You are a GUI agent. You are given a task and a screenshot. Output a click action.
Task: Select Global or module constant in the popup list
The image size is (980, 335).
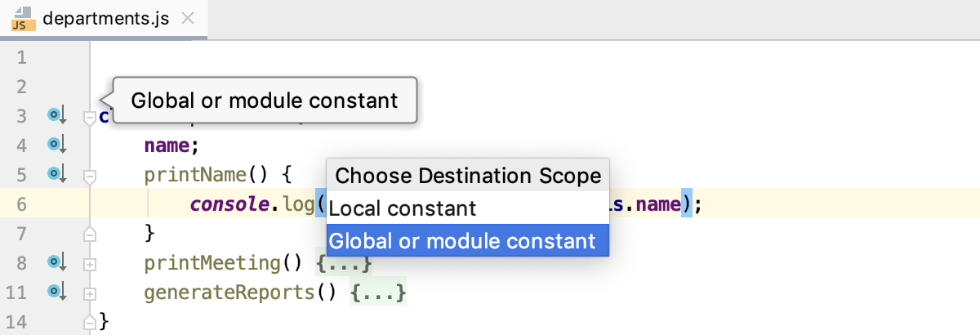(x=467, y=241)
